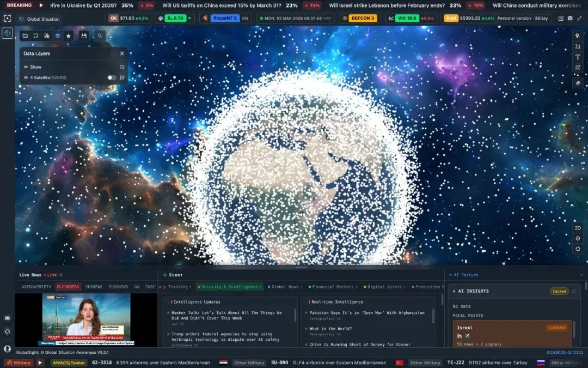Open the Data Layers stack icon
The image size is (588, 368).
(x=58, y=36)
